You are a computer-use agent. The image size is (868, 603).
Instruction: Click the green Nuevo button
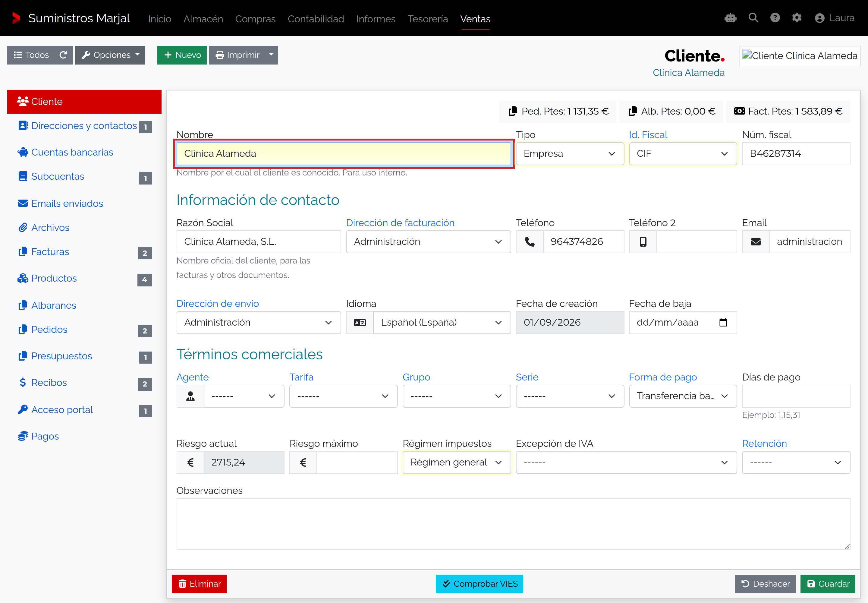[182, 55]
